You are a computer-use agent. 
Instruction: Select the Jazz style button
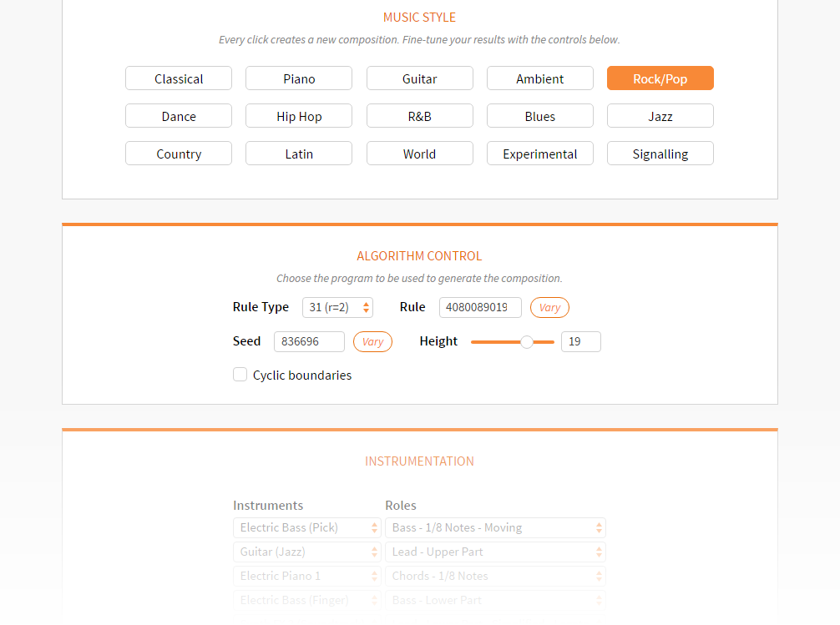[x=660, y=116]
